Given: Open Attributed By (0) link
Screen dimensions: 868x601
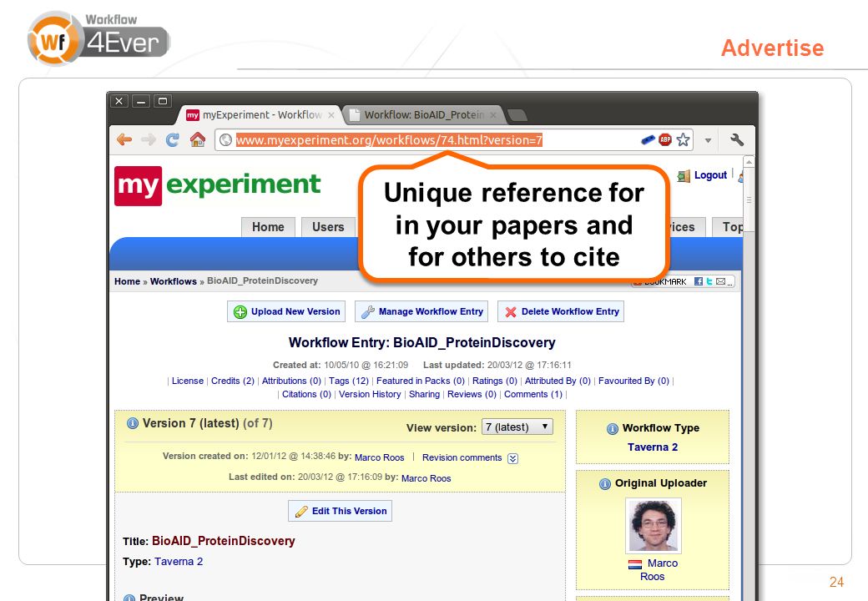Looking at the screenshot, I should coord(558,381).
